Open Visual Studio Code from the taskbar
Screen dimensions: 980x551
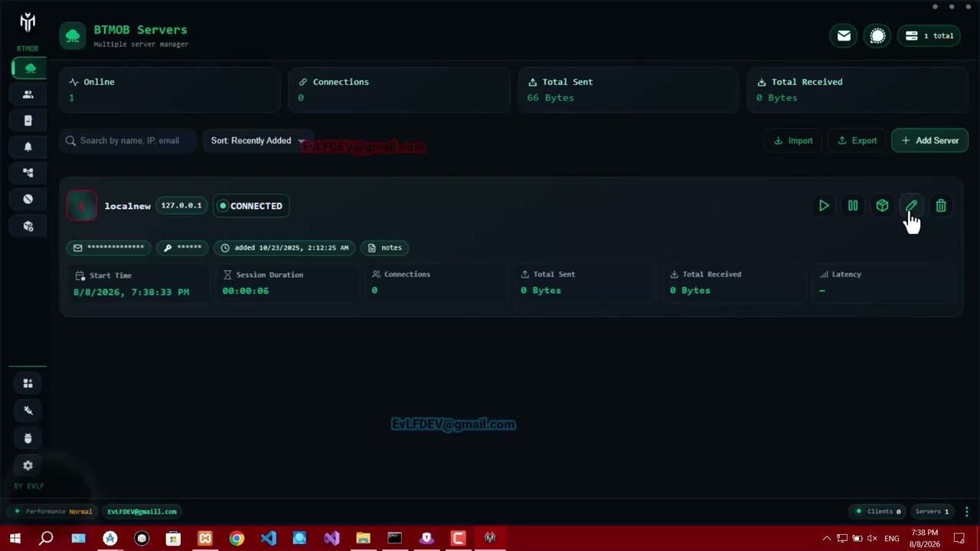pos(268,539)
